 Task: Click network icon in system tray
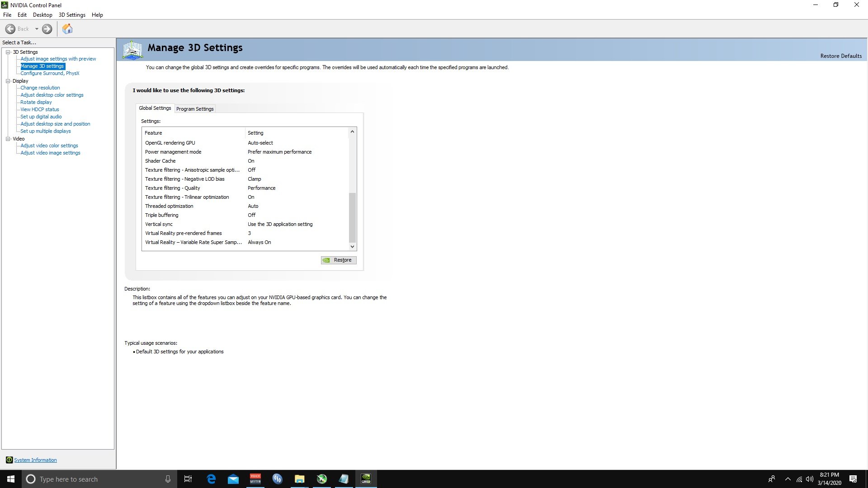pyautogui.click(x=799, y=479)
